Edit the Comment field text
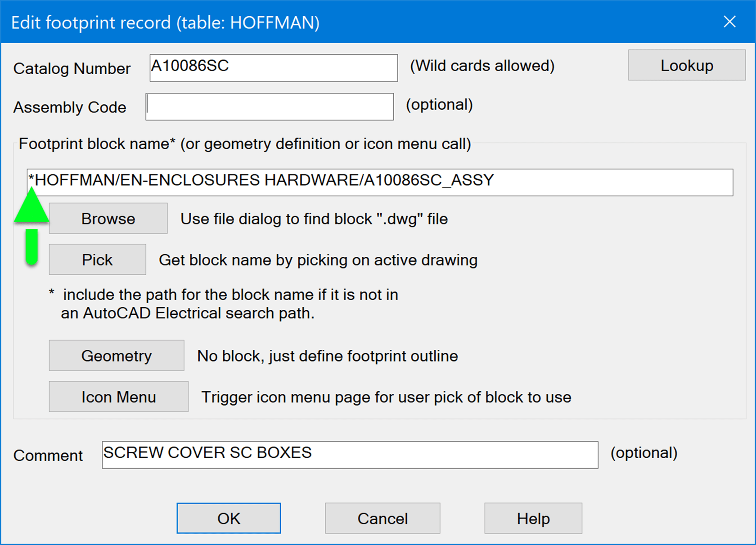The height and width of the screenshot is (545, 756). (350, 455)
